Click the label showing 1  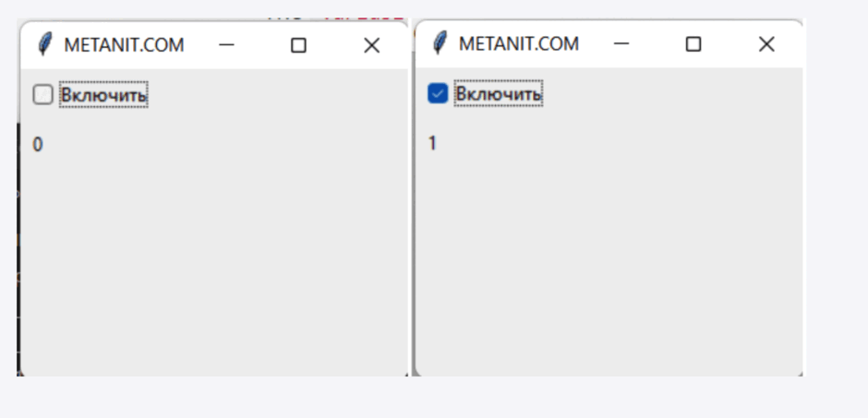click(432, 144)
